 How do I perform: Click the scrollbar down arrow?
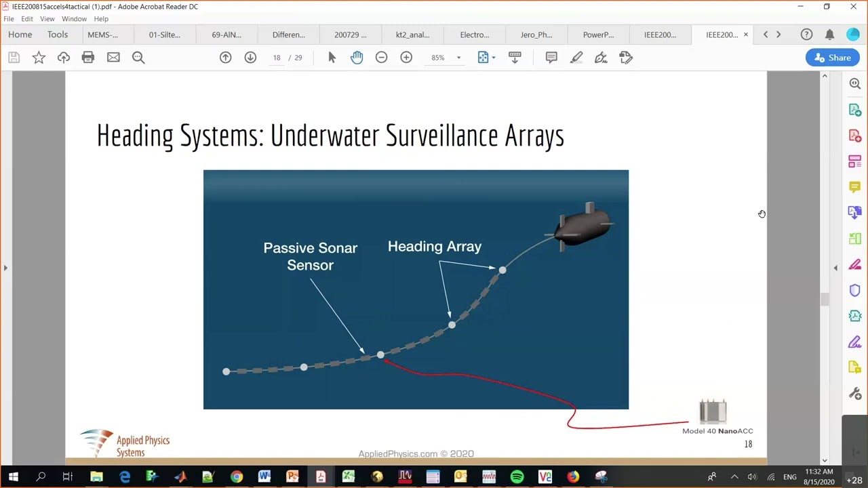tap(825, 460)
